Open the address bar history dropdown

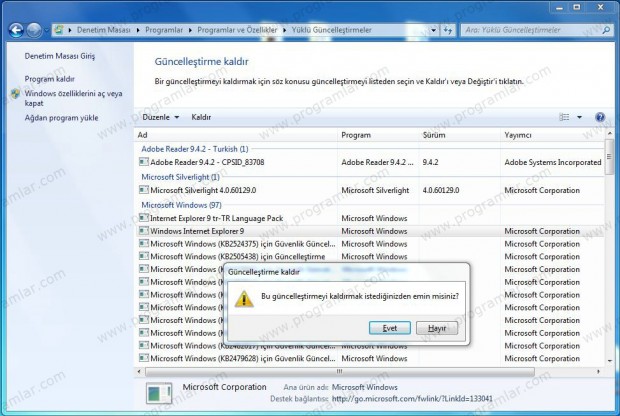click(x=434, y=30)
